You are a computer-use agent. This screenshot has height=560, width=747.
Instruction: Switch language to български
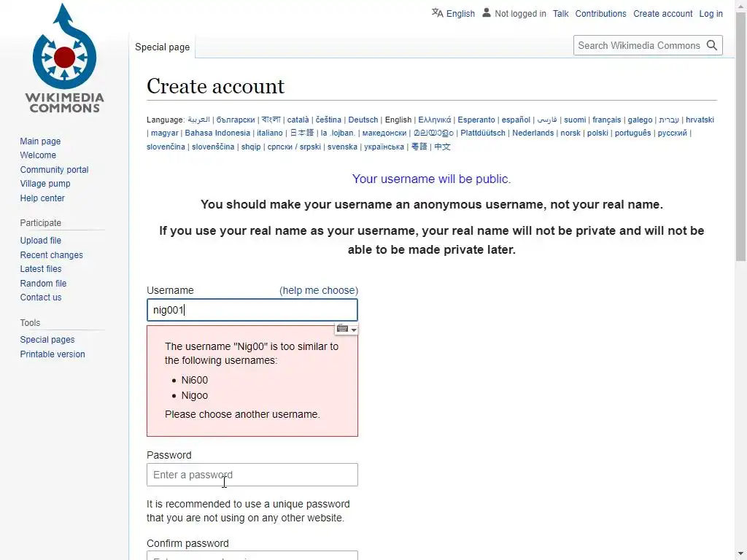pyautogui.click(x=236, y=120)
